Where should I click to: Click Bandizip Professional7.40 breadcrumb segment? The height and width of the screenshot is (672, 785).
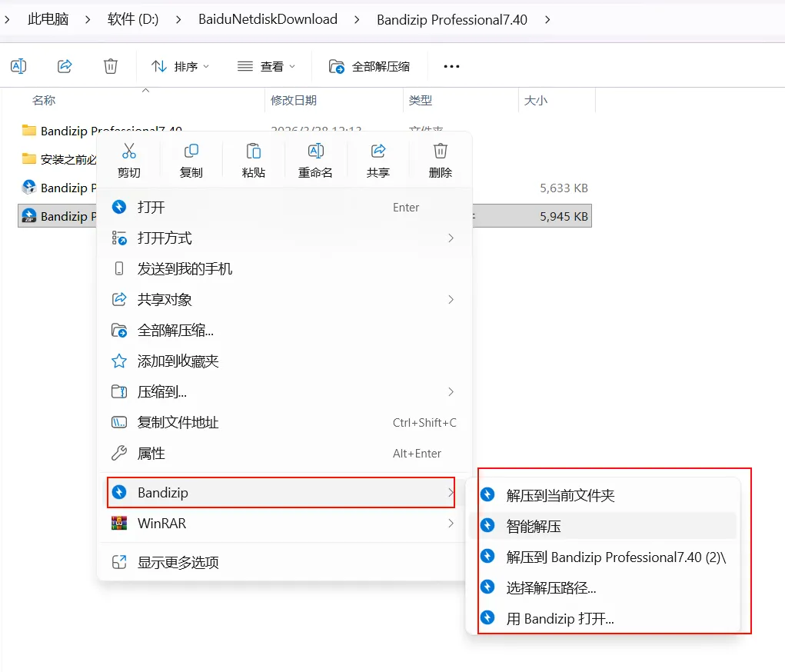pyautogui.click(x=452, y=19)
